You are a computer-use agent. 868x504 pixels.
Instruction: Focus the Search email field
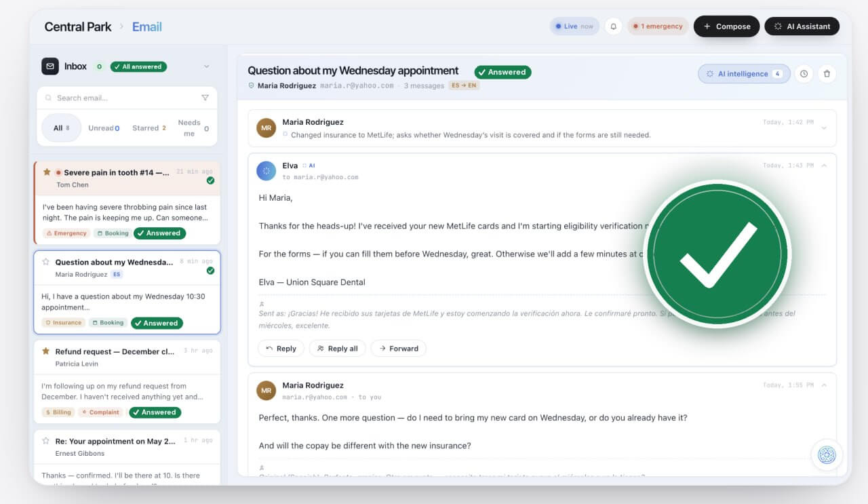[127, 98]
